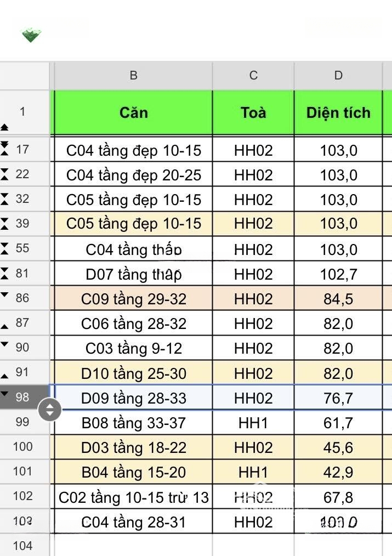Screen dimensions: 392x556
Task: Click cell 'D09 tầng 28-33'
Action: tap(133, 398)
